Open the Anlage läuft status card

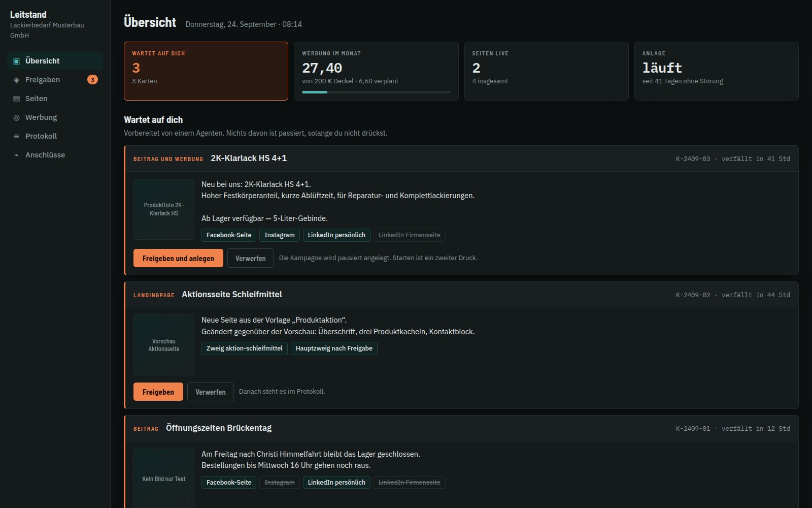tap(717, 71)
